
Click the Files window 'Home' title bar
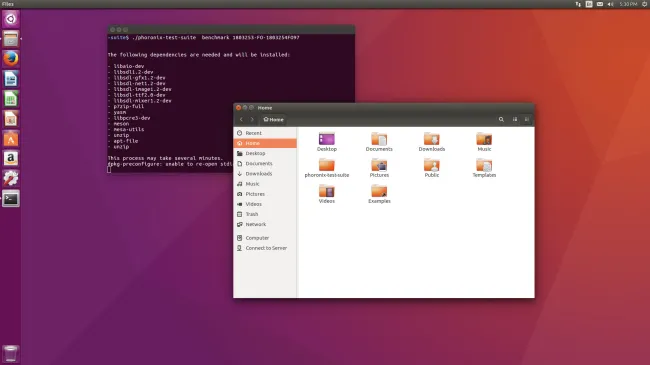pos(384,107)
